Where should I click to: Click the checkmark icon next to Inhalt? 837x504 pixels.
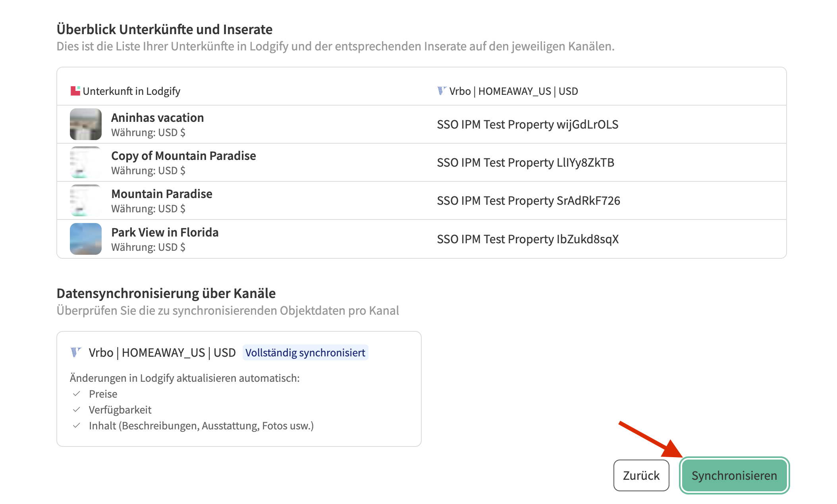click(77, 425)
